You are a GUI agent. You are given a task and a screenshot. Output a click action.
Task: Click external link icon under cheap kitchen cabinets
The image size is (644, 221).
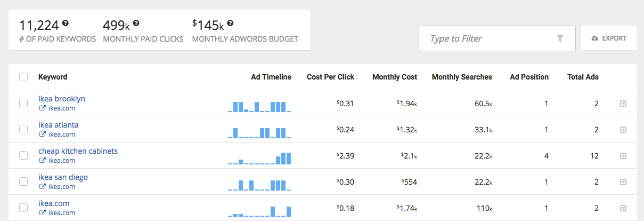coord(42,161)
